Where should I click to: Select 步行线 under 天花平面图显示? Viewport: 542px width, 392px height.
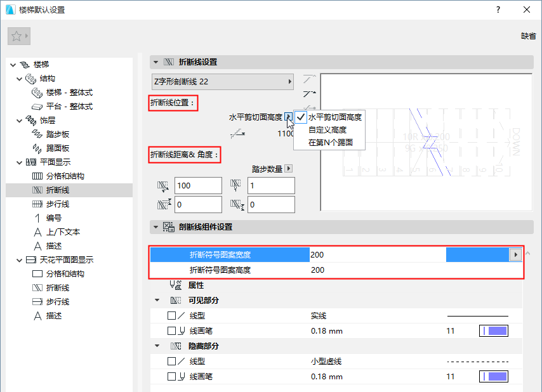tap(58, 301)
